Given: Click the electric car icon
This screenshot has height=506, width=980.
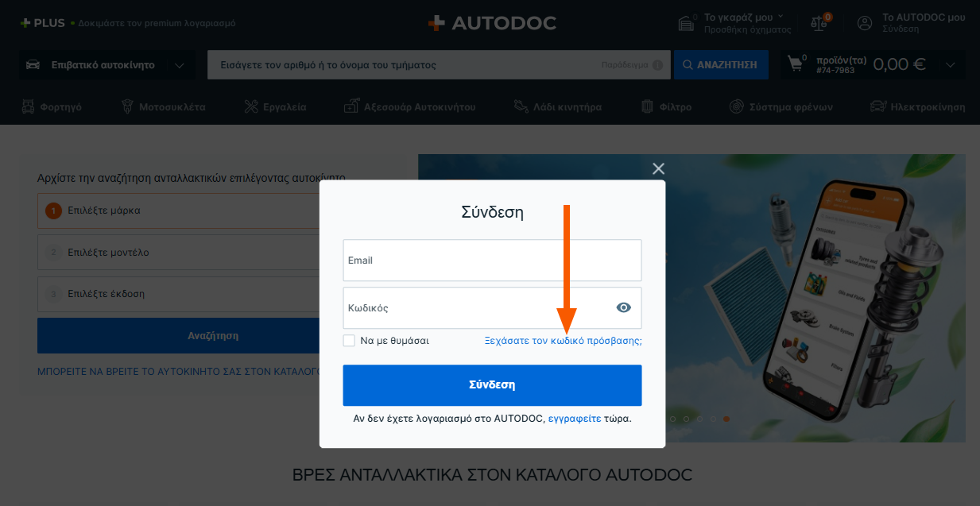Looking at the screenshot, I should [878, 106].
